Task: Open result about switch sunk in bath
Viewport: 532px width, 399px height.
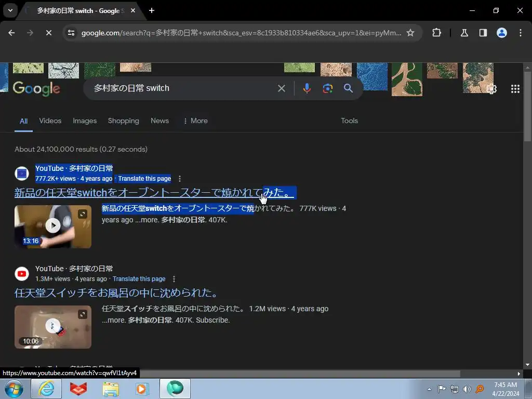Action: pyautogui.click(x=116, y=293)
